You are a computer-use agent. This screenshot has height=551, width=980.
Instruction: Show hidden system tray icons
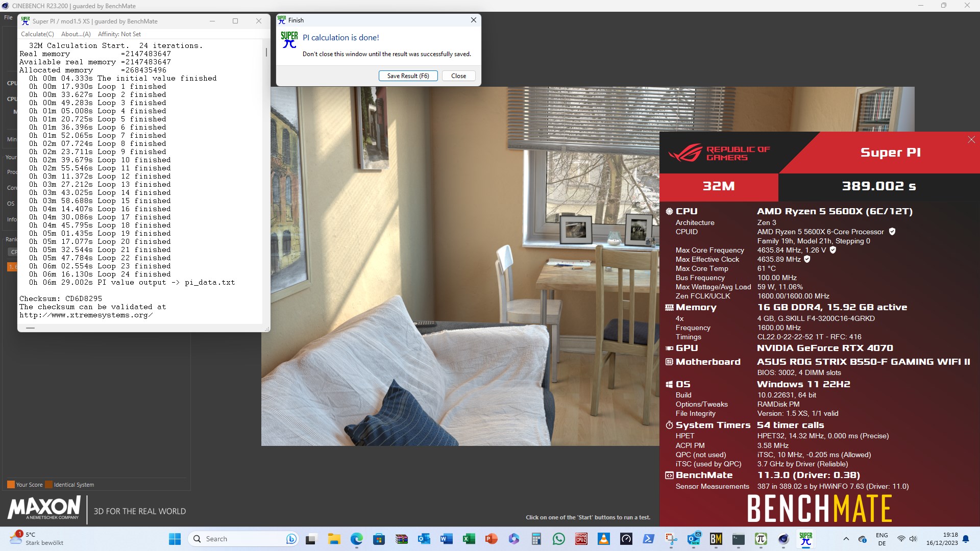[x=846, y=539]
